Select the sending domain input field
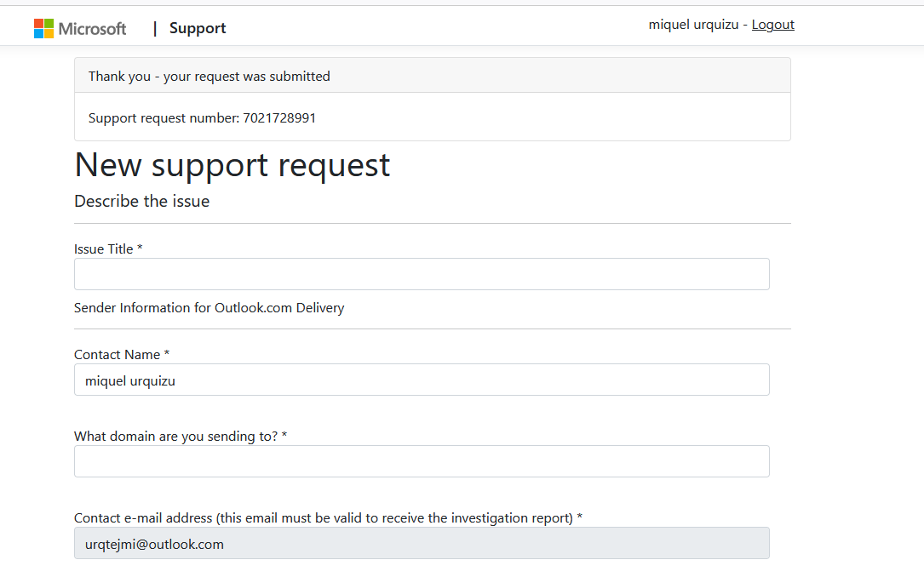924x577 pixels. point(422,461)
